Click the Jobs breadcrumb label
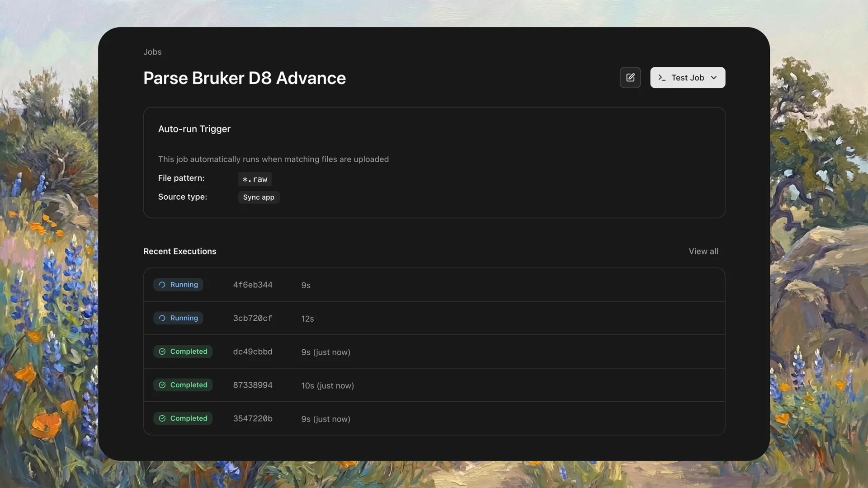The width and height of the screenshot is (868, 488). (x=152, y=52)
